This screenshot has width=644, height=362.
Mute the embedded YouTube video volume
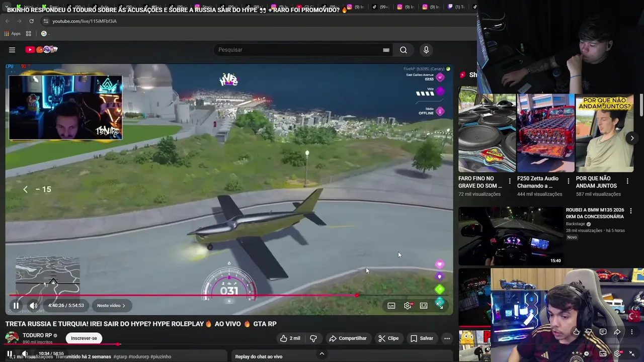(x=33, y=305)
